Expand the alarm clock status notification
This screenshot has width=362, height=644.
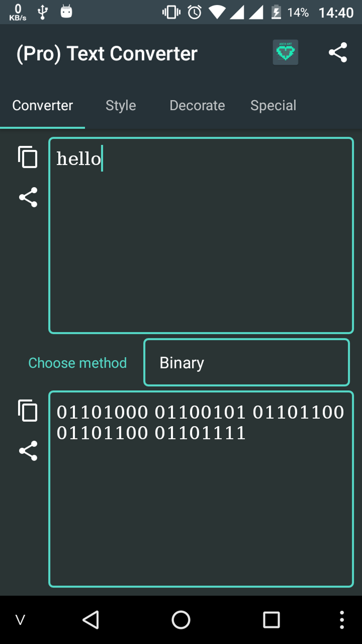(194, 11)
